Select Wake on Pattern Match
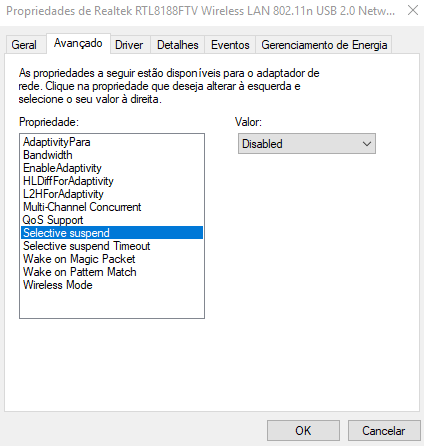 tap(112, 272)
